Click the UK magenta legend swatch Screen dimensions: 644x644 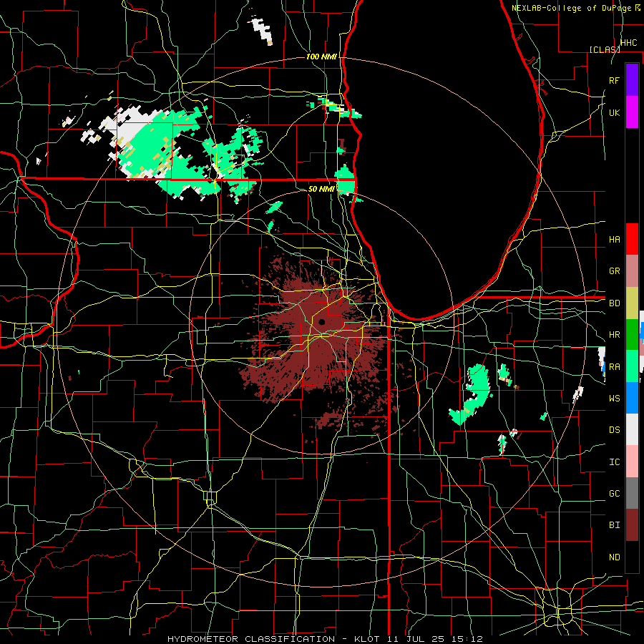[632, 112]
